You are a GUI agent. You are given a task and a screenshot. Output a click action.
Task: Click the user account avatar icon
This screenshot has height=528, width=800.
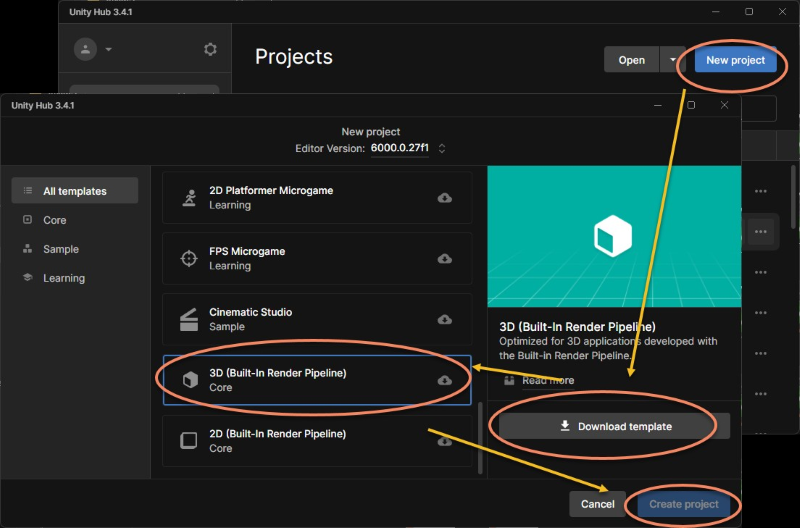click(x=87, y=49)
